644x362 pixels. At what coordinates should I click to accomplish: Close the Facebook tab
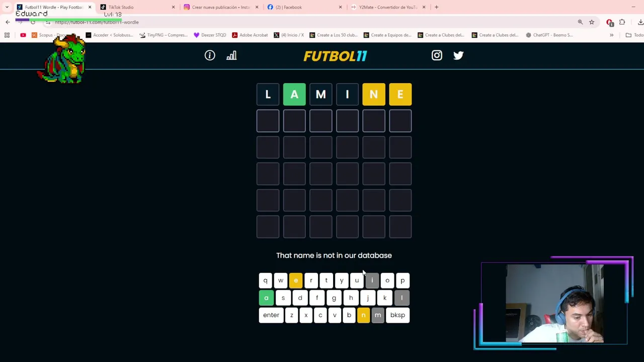click(x=340, y=7)
